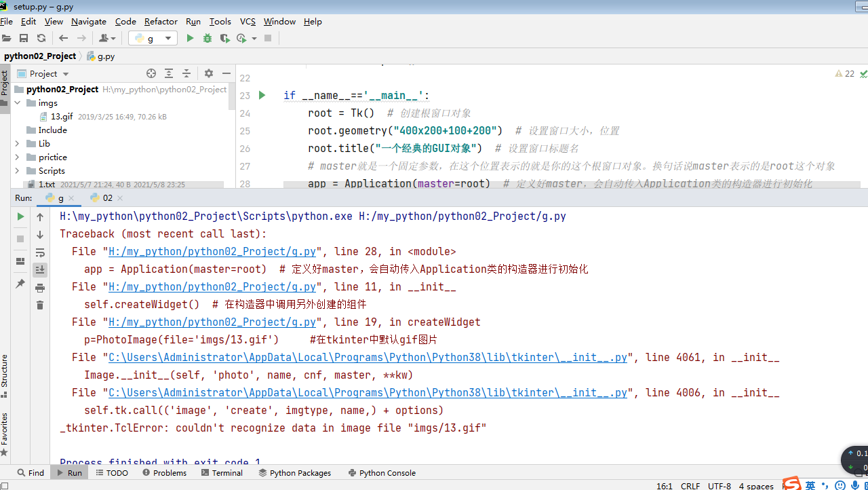This screenshot has width=868, height=490.
Task: Open the Tools menu
Action: [x=220, y=22]
